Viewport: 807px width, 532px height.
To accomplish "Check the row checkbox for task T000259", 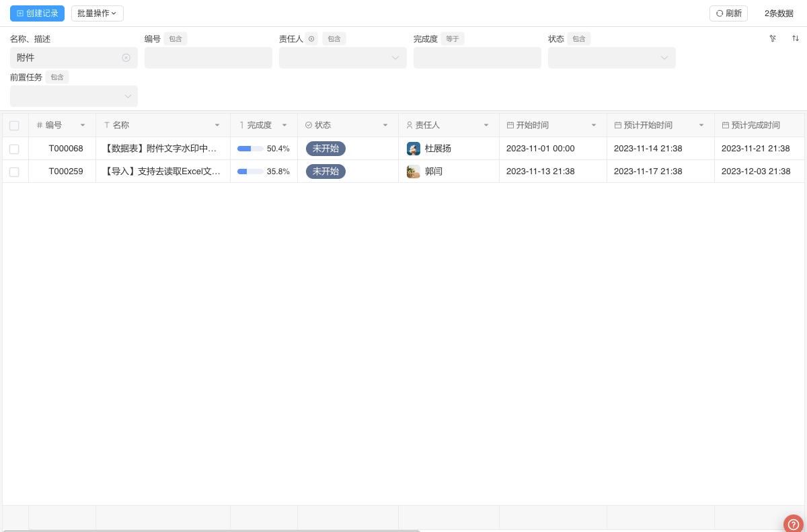I will click(x=14, y=172).
